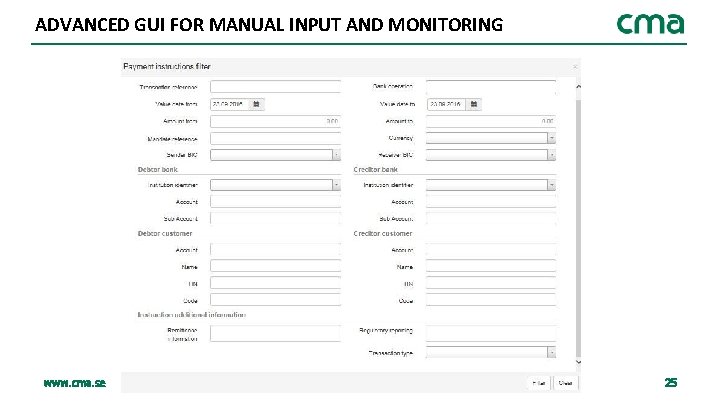Click the 'Creditor customer' section heading

pyautogui.click(x=382, y=233)
